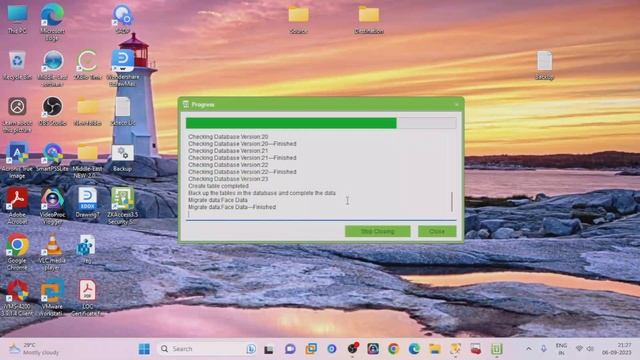This screenshot has height=360, width=640.
Task: Click the Progress log scrollbar
Action: 452,202
